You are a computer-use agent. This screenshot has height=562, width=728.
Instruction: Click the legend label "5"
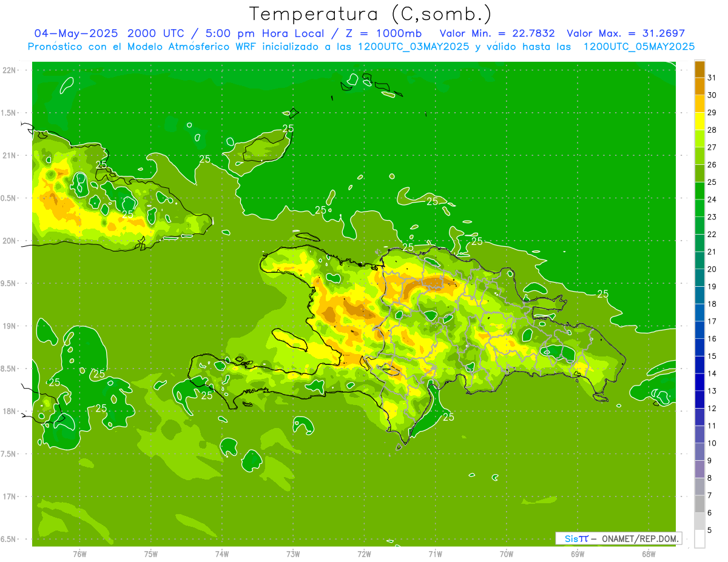709,530
